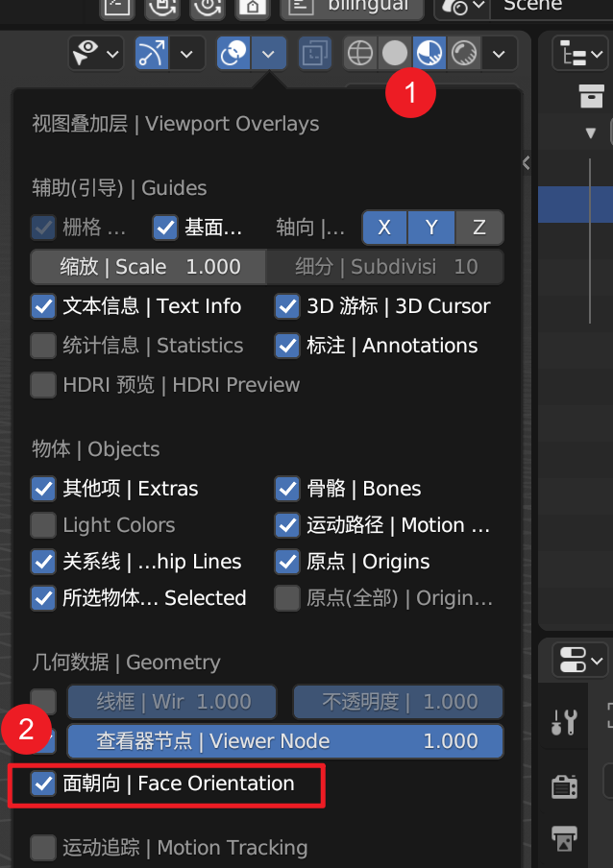Adjust Viewer Node 1.000 slider
The image size is (613, 868).
click(x=285, y=740)
